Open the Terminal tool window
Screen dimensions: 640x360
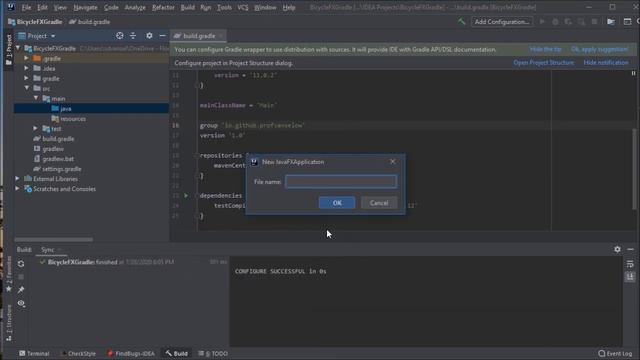[x=34, y=353]
